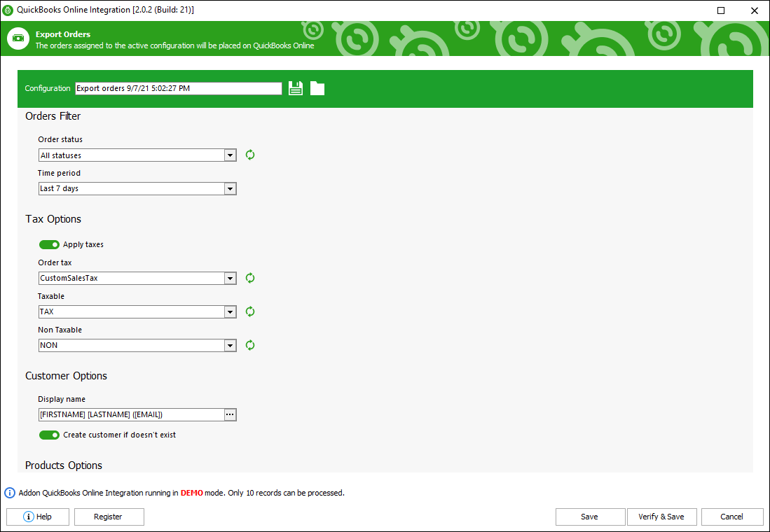The height and width of the screenshot is (532, 770).
Task: Click the Save button
Action: 590,517
